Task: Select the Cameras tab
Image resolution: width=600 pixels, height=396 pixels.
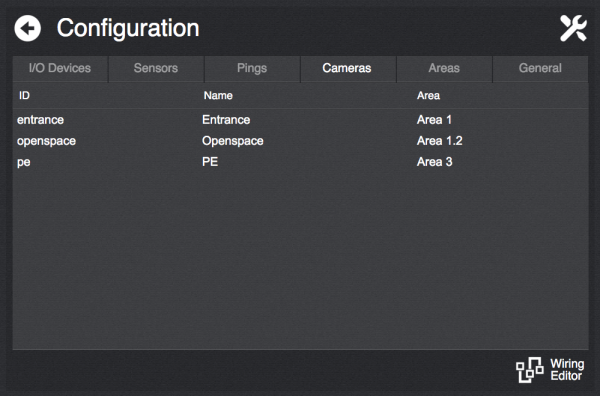Action: pyautogui.click(x=348, y=68)
